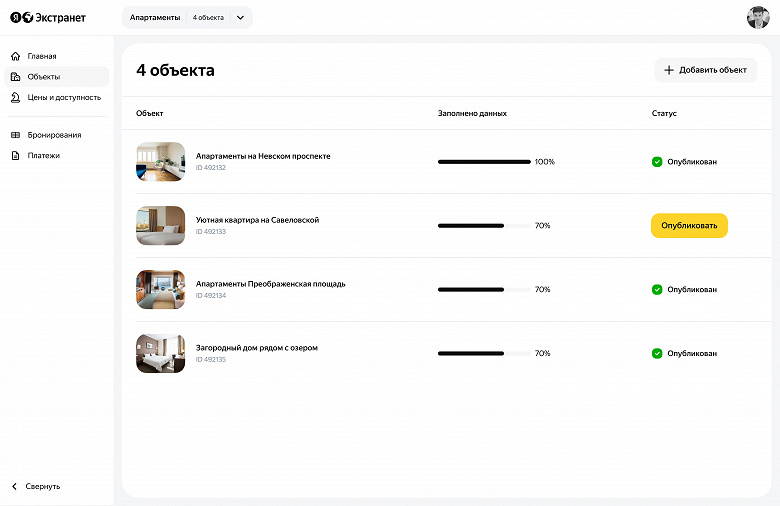Click the Цены и доступность sidebar icon
Viewport: 780px width, 506px height.
16,98
